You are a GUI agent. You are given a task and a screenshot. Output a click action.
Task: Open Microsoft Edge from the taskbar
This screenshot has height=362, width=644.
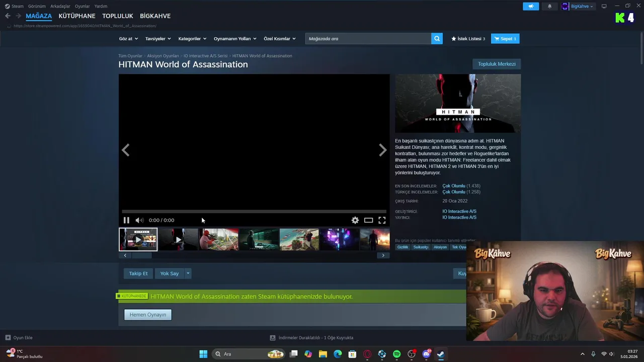[338, 354]
